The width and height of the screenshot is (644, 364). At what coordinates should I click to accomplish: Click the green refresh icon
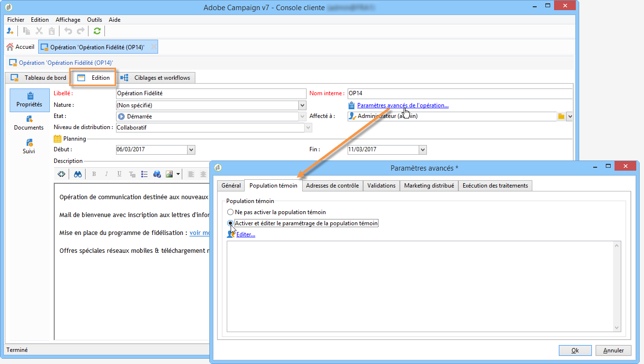click(x=97, y=31)
